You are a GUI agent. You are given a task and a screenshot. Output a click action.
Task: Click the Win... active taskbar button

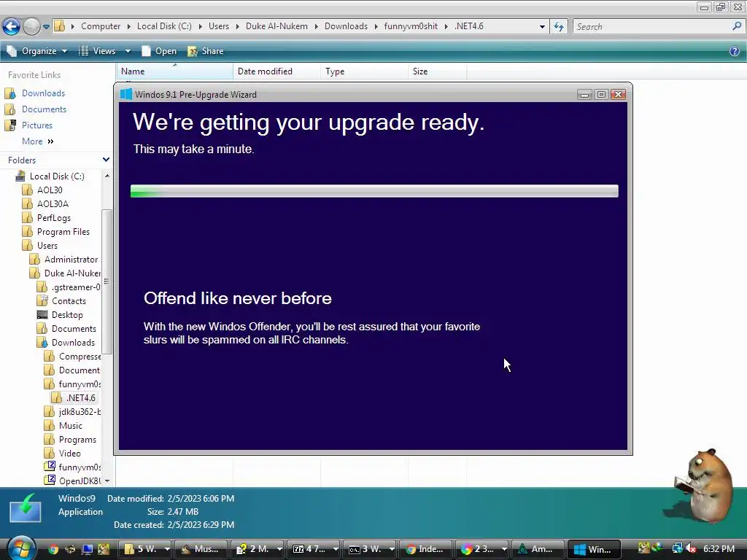(594, 549)
